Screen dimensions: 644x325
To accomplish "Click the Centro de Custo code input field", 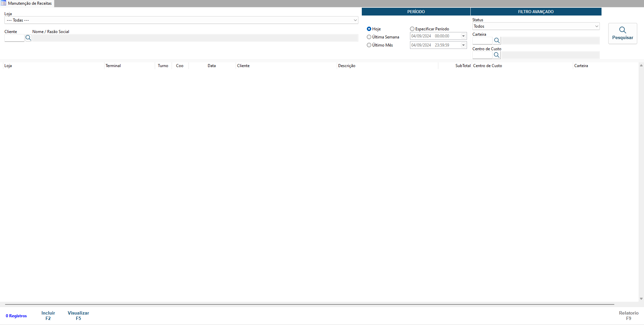I will 482,55.
